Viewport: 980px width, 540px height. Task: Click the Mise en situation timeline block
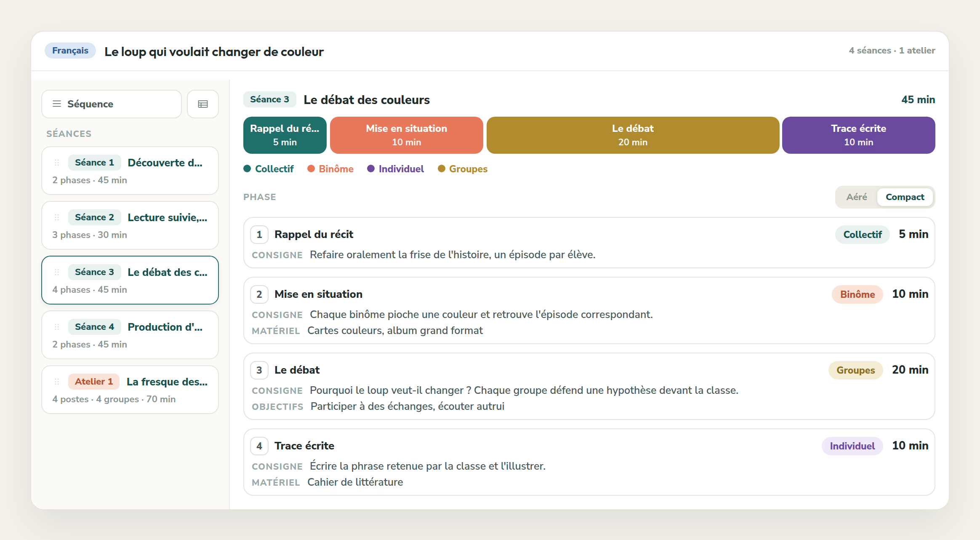click(x=406, y=135)
